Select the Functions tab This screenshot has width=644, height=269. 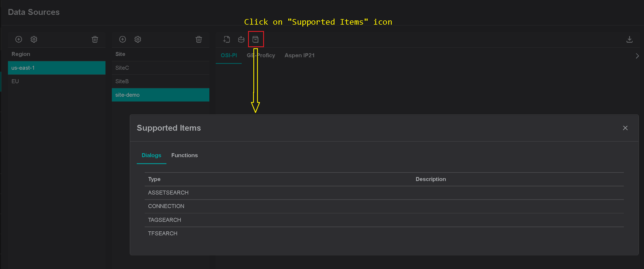click(184, 155)
